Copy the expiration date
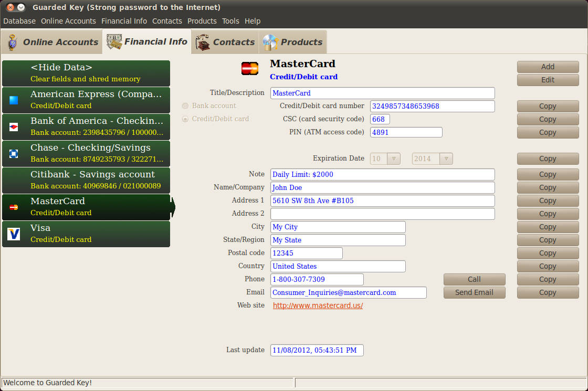This screenshot has height=391, width=588. click(x=548, y=158)
